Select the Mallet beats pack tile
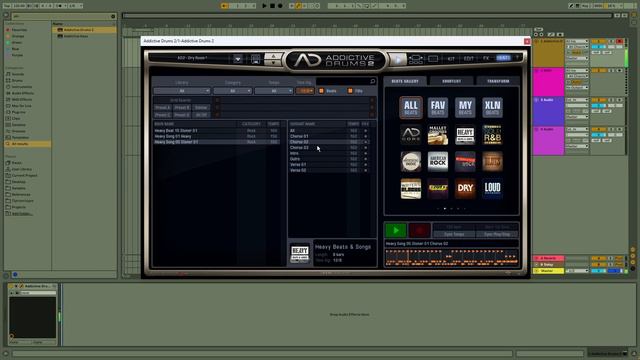The height and width of the screenshot is (360, 640). click(x=438, y=135)
